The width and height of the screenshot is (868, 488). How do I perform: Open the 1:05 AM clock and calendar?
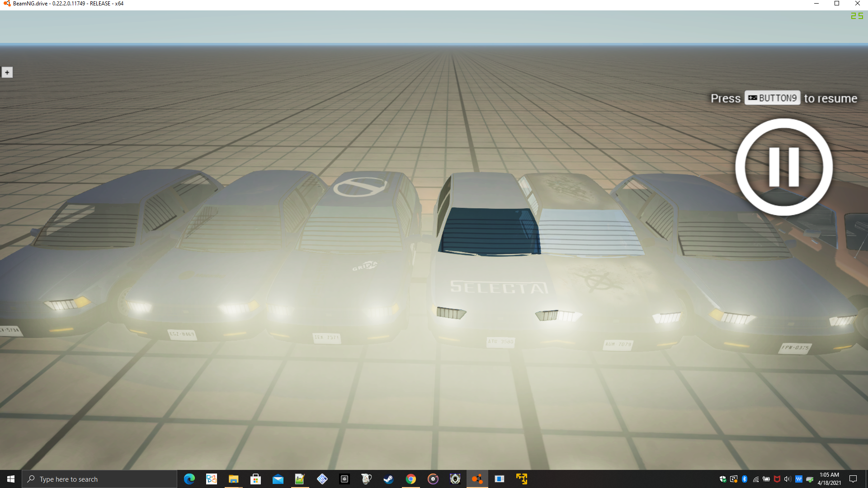tap(829, 479)
